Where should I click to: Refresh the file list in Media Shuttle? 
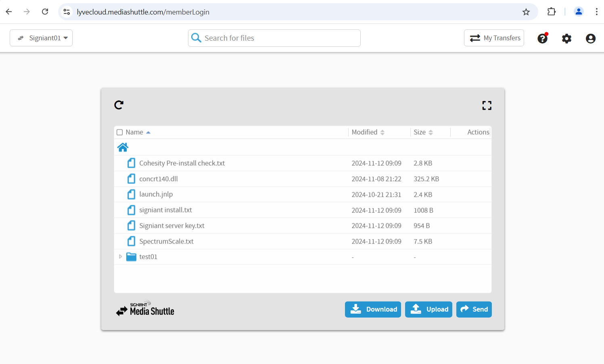click(119, 105)
